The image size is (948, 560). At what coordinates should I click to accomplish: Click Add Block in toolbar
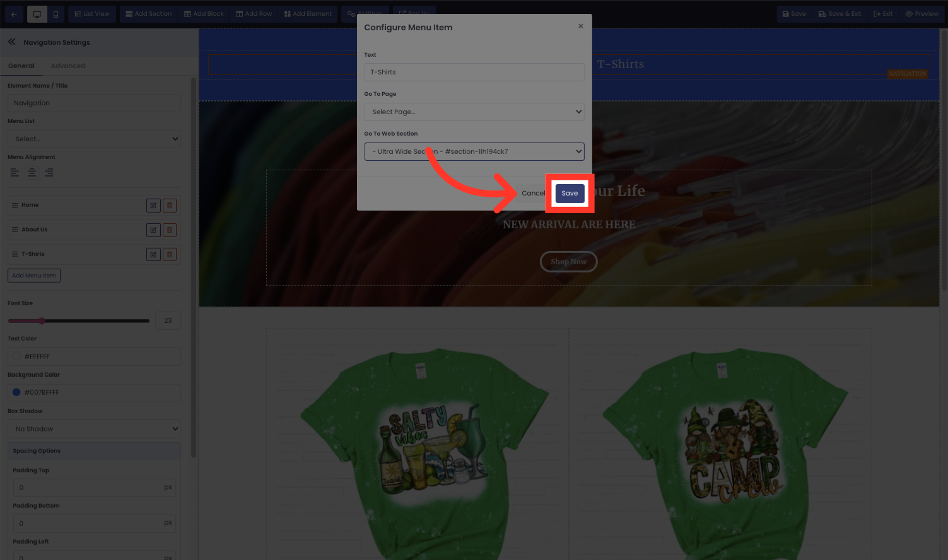tap(204, 14)
